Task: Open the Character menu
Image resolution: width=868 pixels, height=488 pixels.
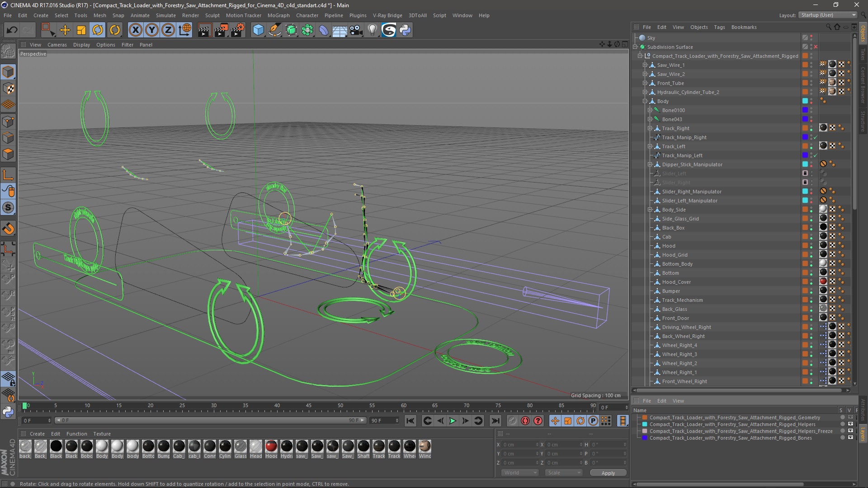Action: [x=307, y=15]
